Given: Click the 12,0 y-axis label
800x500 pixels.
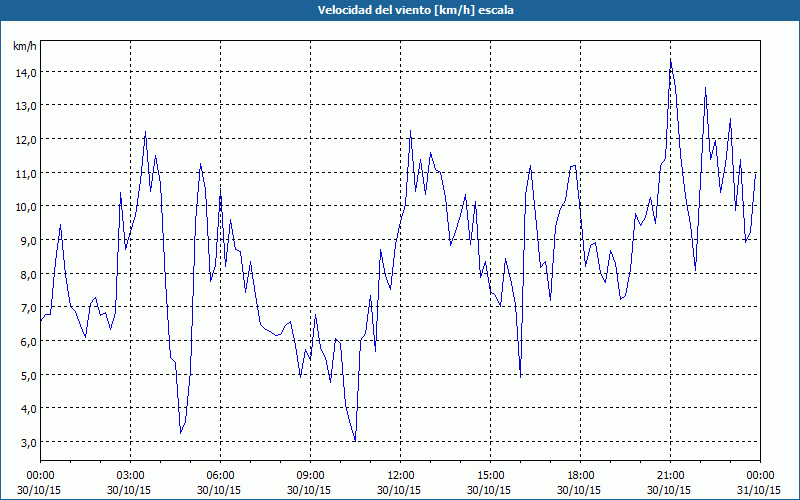Looking at the screenshot, I should pyautogui.click(x=26, y=140).
